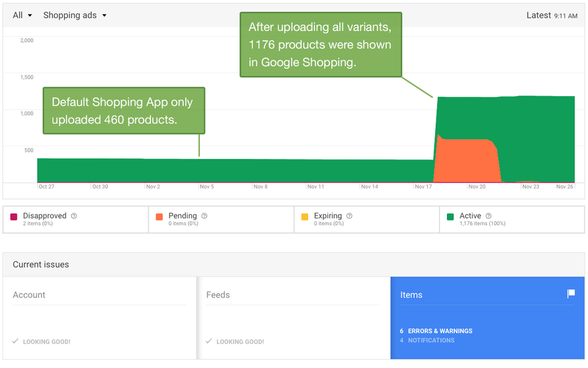Image resolution: width=588 pixels, height=368 pixels.
Task: Click the flag icon in Items card
Action: click(571, 294)
